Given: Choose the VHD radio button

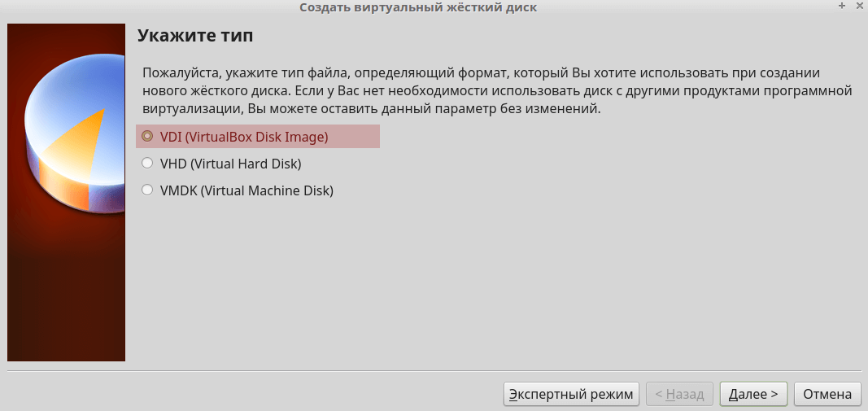Looking at the screenshot, I should tap(147, 164).
